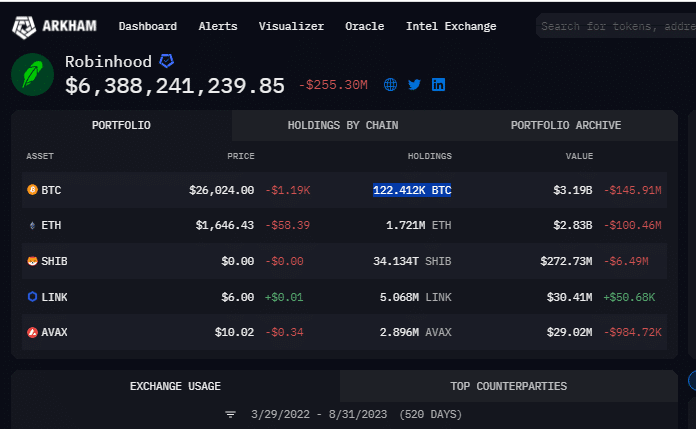696x429 pixels.
Task: Click BTC price $26,024.00
Action: (x=221, y=190)
